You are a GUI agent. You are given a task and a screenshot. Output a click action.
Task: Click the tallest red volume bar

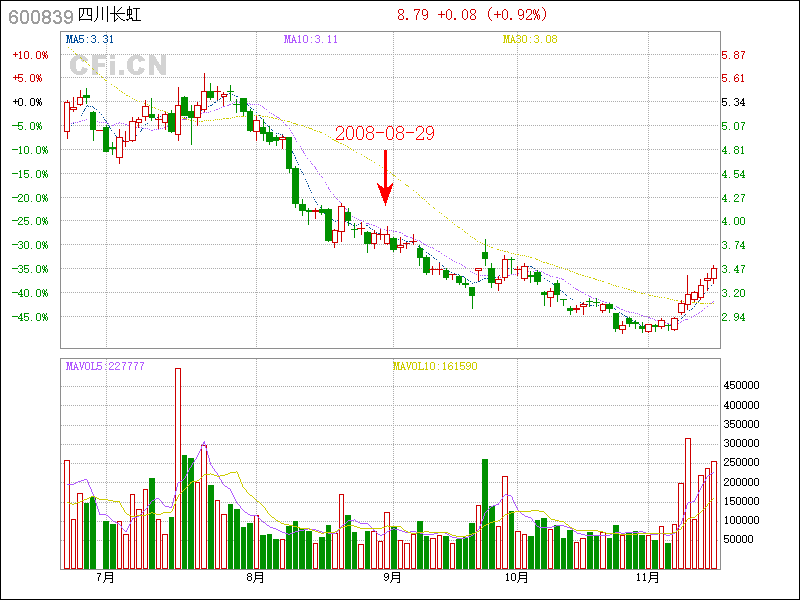178,468
